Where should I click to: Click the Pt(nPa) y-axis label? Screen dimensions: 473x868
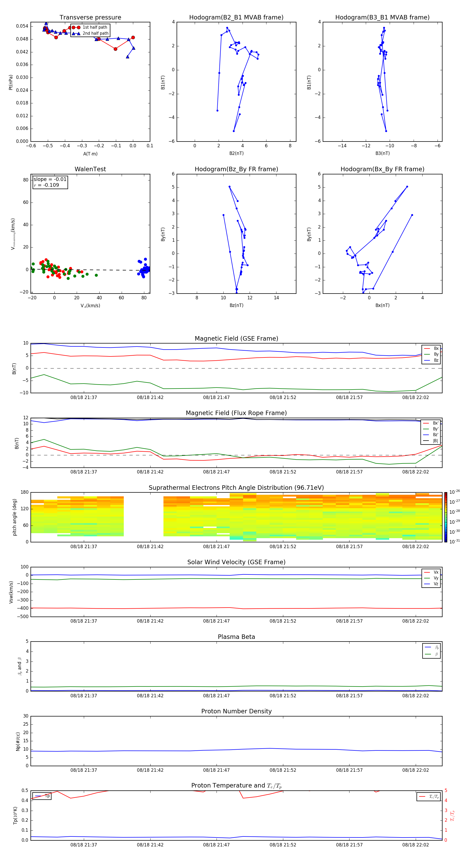[x=11, y=82]
